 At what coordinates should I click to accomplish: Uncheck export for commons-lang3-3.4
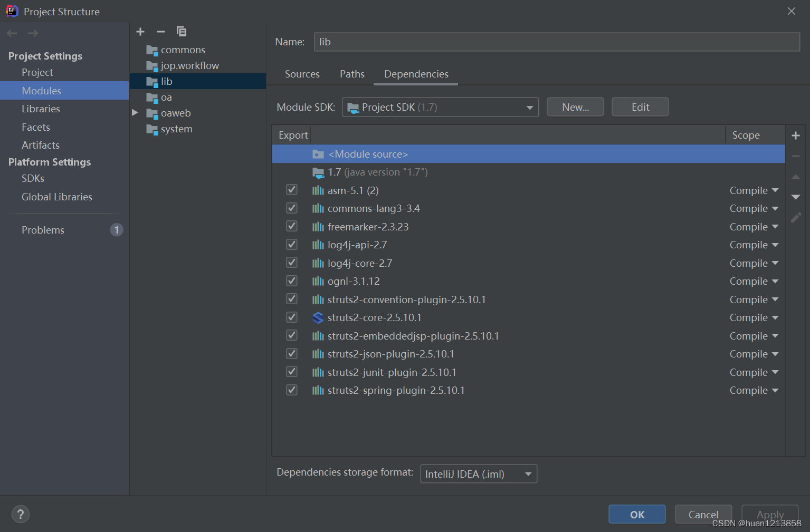click(291, 208)
